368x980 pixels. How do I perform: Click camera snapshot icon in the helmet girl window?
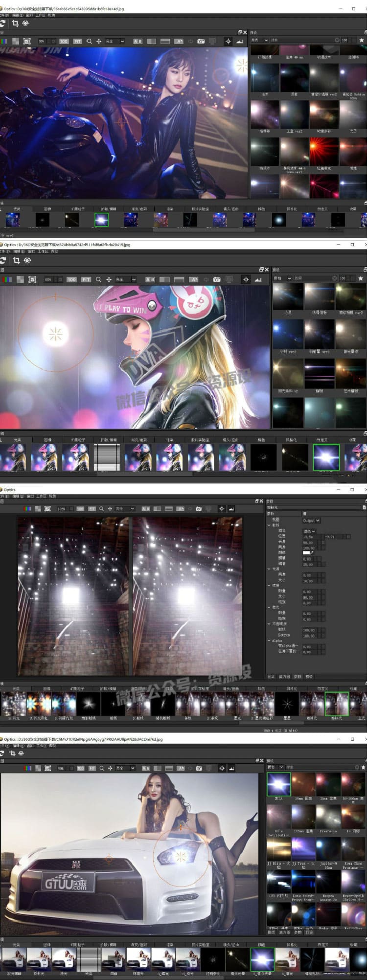coord(217,279)
